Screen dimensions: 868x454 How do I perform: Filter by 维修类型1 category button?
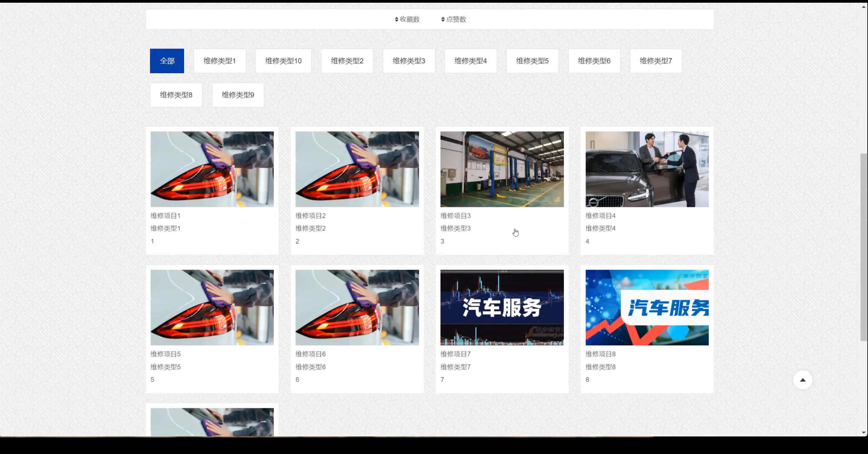point(220,61)
